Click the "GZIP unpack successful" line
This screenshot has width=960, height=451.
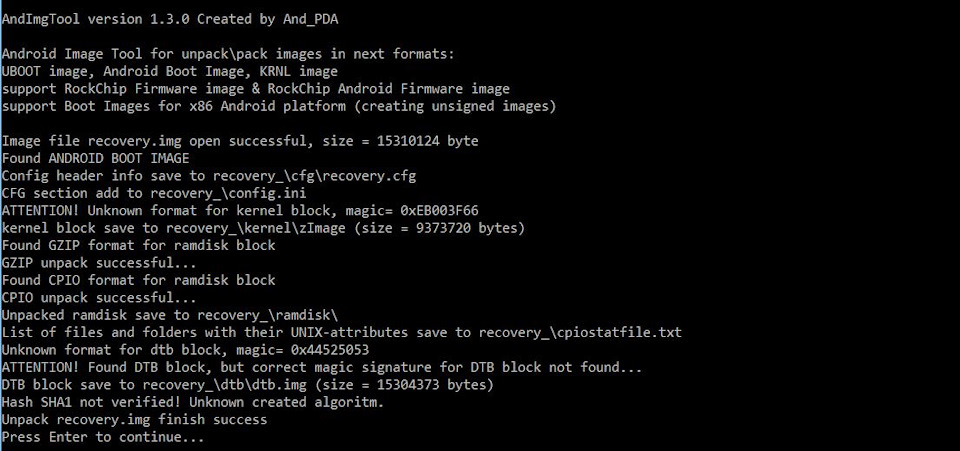pos(99,263)
